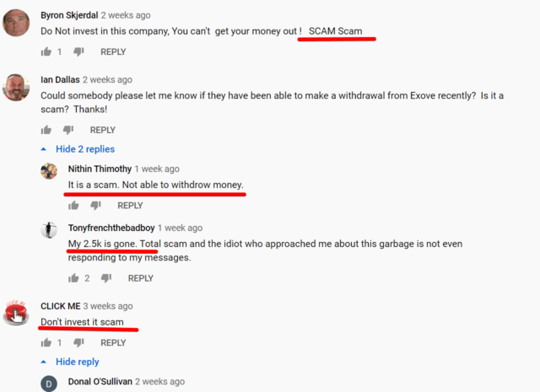
Task: Collapse thread using Hide reply
Action: coord(77,362)
